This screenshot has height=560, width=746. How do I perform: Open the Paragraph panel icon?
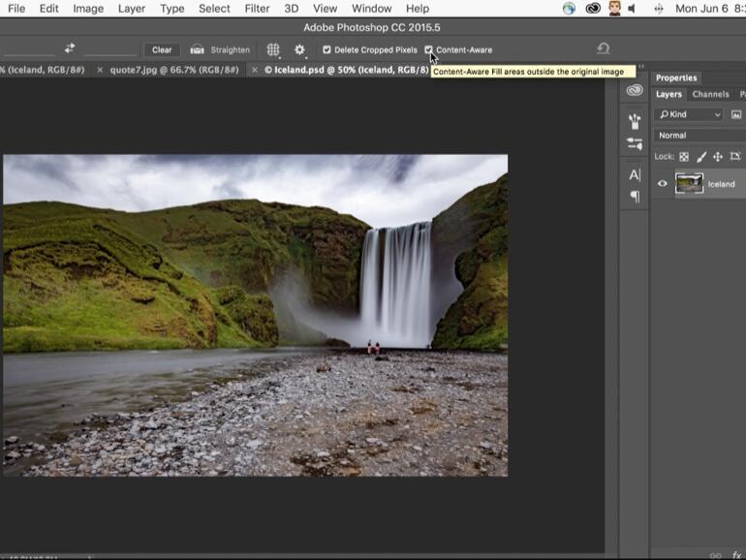coord(635,196)
